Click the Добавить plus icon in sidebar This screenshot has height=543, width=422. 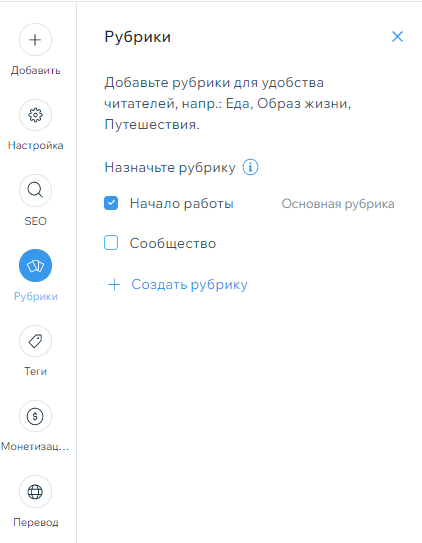point(35,39)
